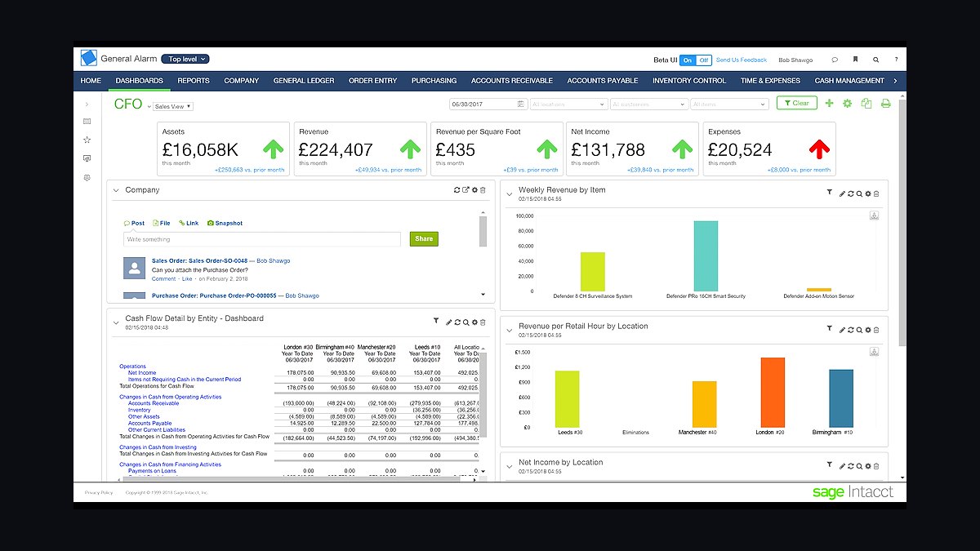The width and height of the screenshot is (980, 551).
Task: Switch Beta UI to Off
Action: pos(703,60)
